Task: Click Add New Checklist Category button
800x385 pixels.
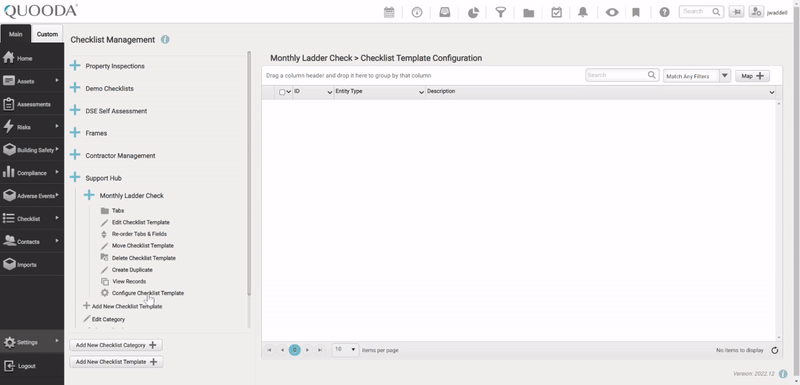Action: (116, 345)
